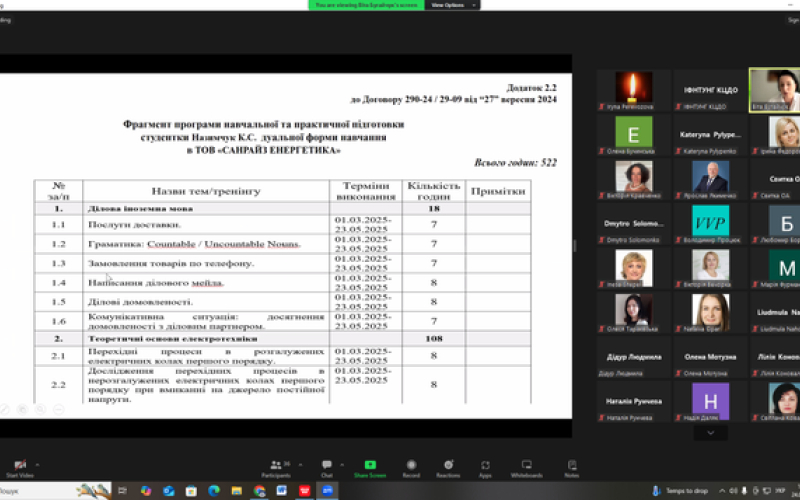Select the green E avatar tile
The image size is (800, 500).
click(x=634, y=135)
